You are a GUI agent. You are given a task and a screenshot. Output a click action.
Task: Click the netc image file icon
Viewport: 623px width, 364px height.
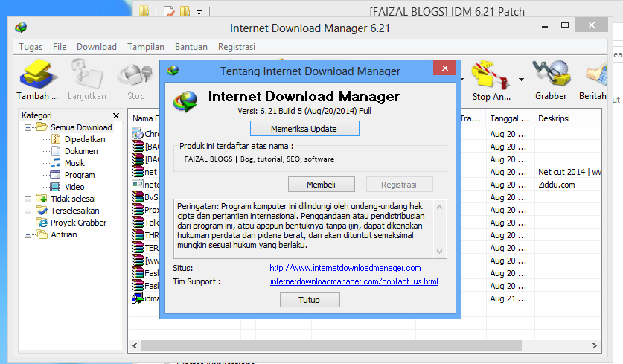point(138,184)
